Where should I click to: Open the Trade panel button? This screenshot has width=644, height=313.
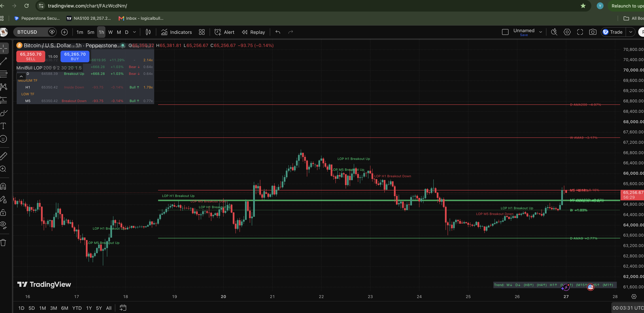614,32
